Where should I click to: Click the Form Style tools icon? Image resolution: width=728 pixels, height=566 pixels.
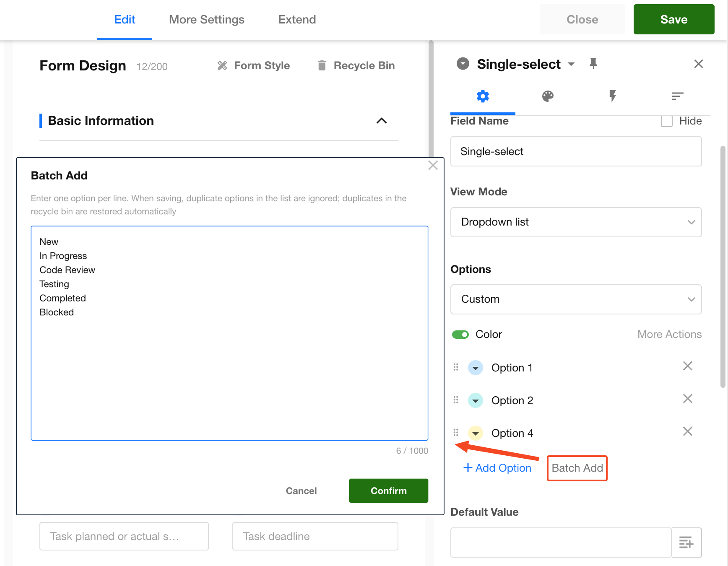pos(222,65)
